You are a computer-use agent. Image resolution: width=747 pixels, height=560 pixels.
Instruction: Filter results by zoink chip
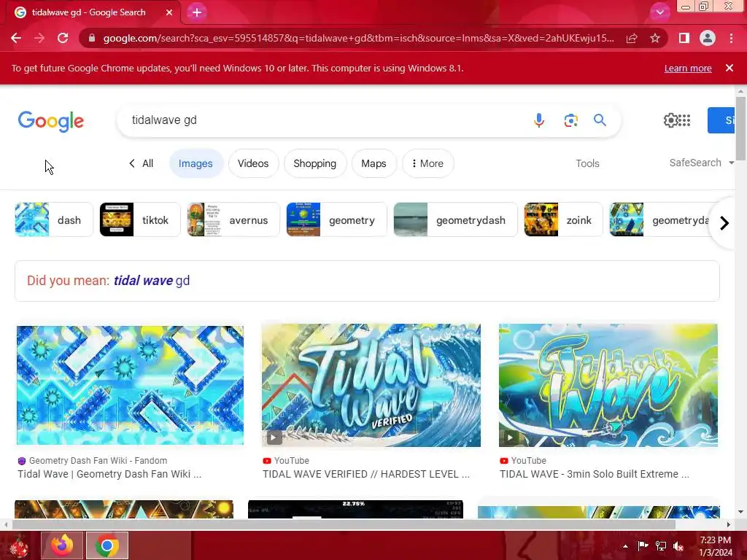click(x=564, y=220)
